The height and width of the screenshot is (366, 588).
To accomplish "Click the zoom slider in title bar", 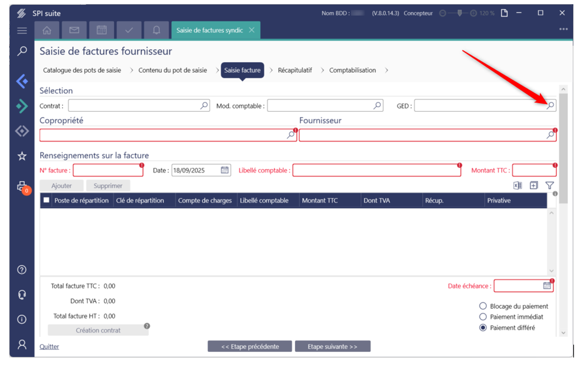I will (459, 13).
